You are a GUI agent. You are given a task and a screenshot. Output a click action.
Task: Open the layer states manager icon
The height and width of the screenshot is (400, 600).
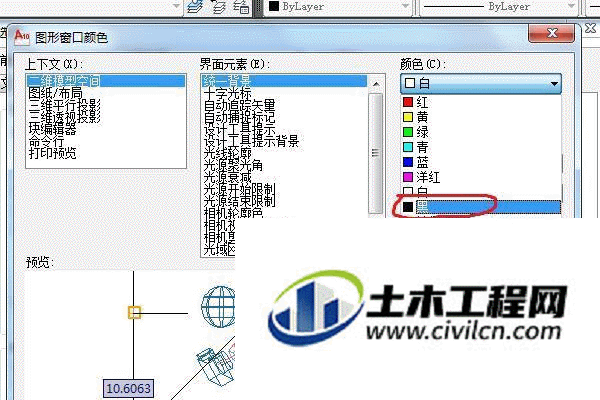pos(241,7)
